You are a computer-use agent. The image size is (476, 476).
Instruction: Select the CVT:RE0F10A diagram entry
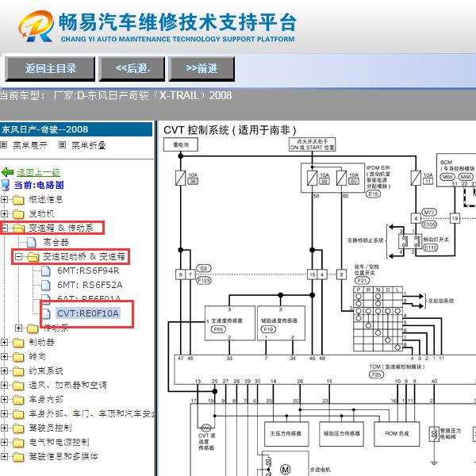click(x=88, y=313)
